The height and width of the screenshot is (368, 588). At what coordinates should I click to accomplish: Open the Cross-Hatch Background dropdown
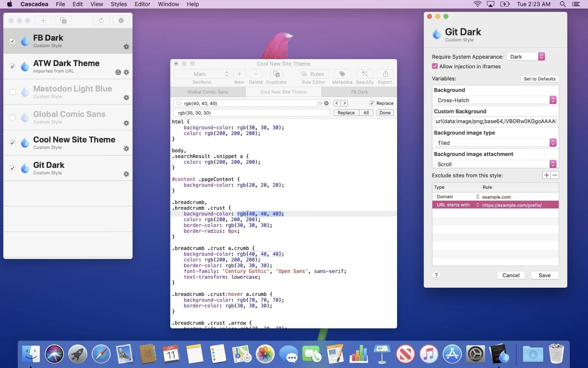click(x=495, y=100)
